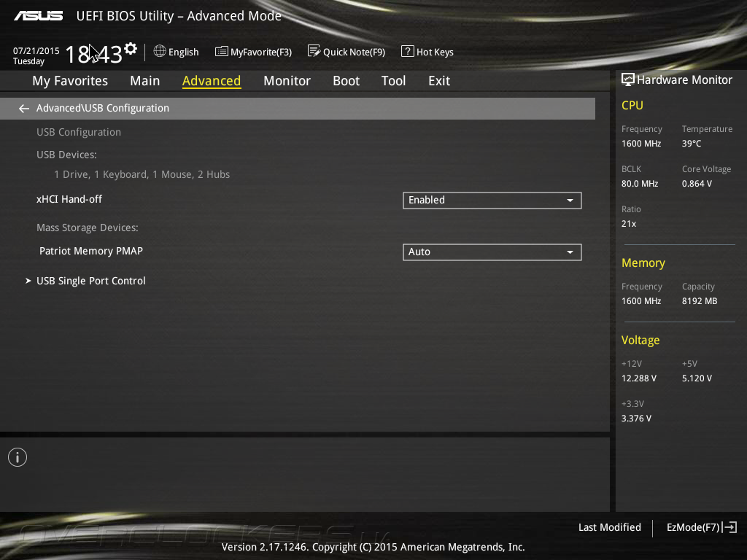Click the Ratio value 21x
This screenshot has height=560, width=747.
(x=628, y=223)
